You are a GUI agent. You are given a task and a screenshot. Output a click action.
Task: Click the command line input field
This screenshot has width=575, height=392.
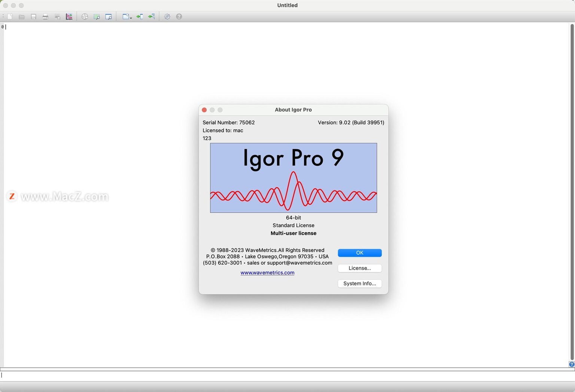[x=287, y=375]
